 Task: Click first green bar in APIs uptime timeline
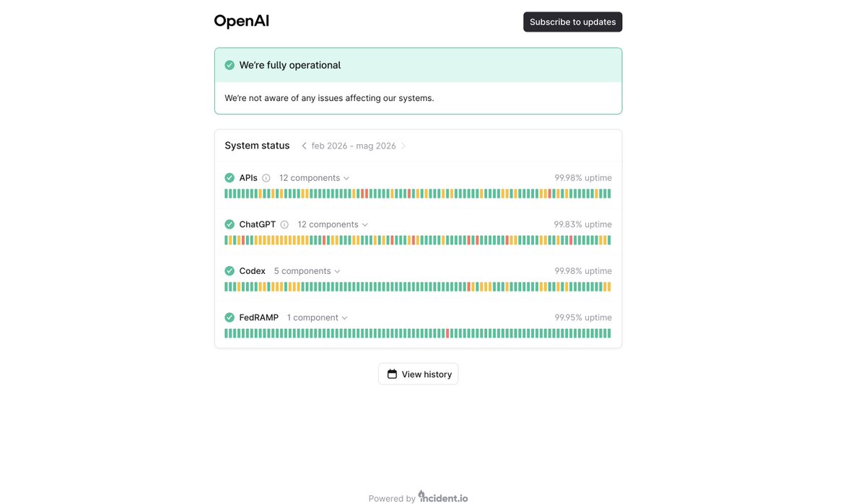pos(227,194)
